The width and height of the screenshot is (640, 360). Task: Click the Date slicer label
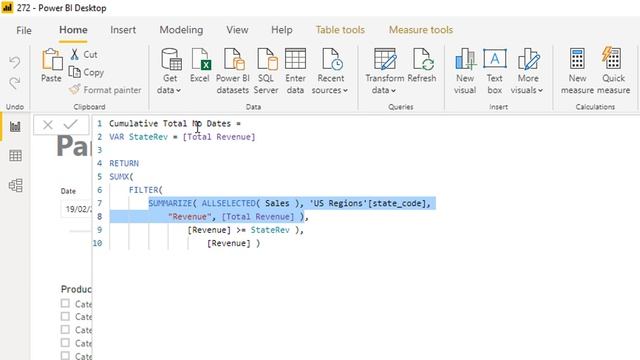(68, 191)
